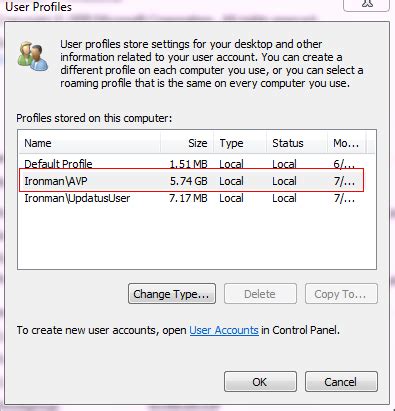Click the 7.17 MB size cell
The width and height of the screenshot is (395, 411).
point(188,198)
